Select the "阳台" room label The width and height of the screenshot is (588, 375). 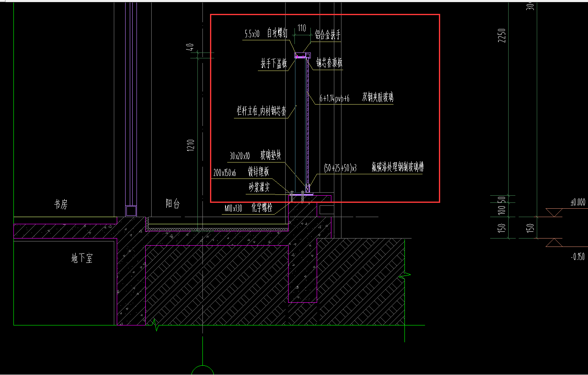173,204
